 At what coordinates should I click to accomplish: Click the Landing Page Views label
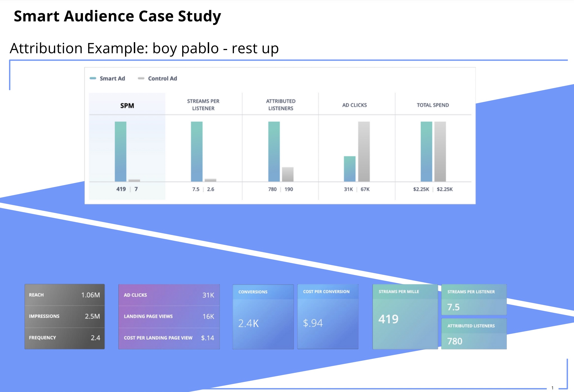[x=148, y=316]
